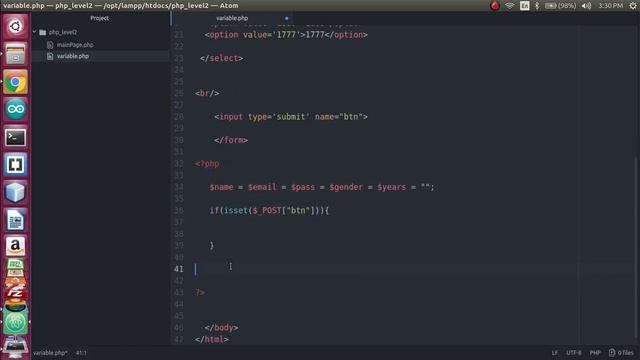Click variable.php* file name in status bar

click(x=50, y=353)
